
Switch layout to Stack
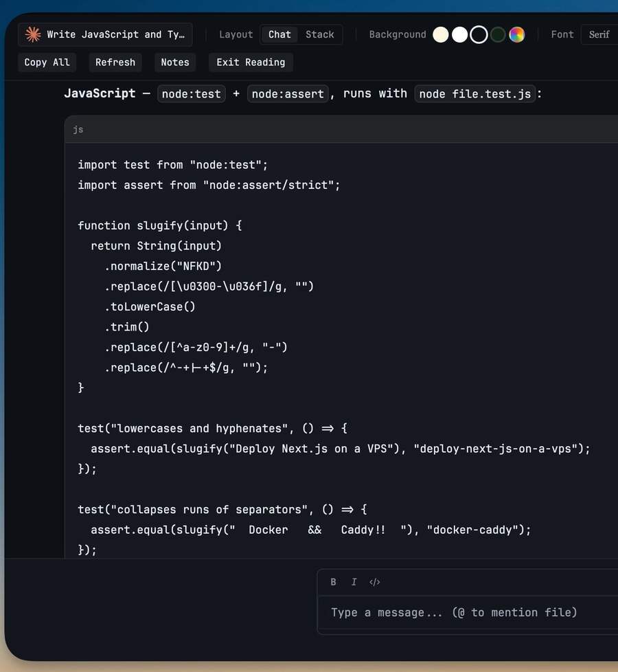pos(319,34)
